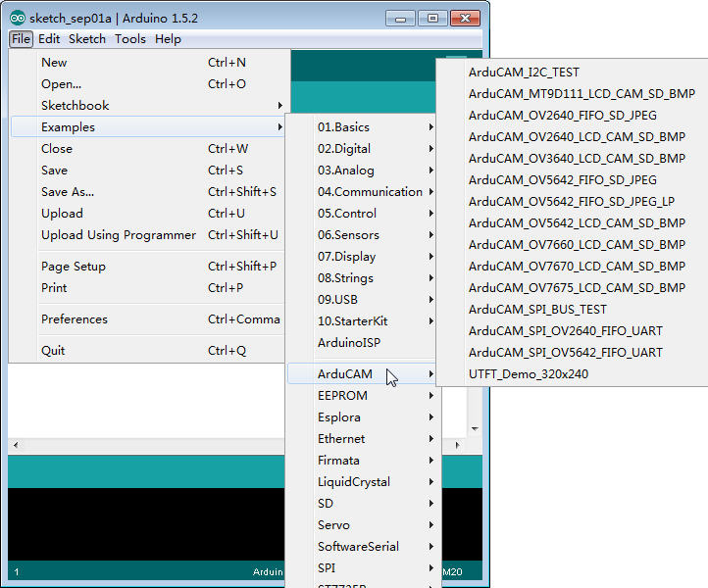Select the ArduCAM examples entry
708x588 pixels.
362,374
